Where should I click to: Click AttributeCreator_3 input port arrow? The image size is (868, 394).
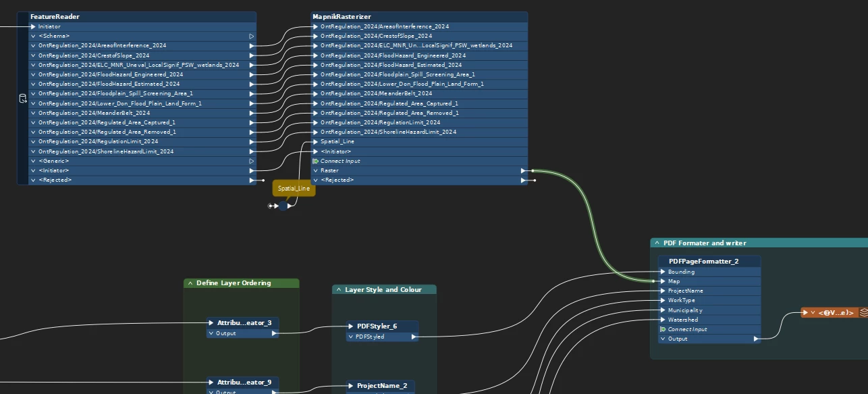pos(211,324)
